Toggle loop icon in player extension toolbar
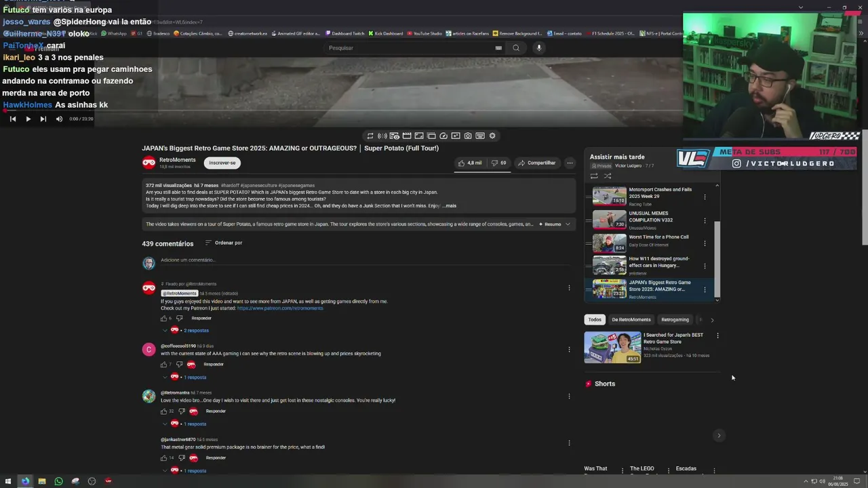 [370, 136]
